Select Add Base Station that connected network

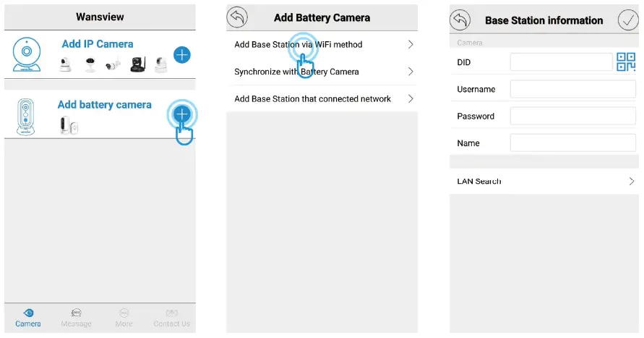[322, 98]
